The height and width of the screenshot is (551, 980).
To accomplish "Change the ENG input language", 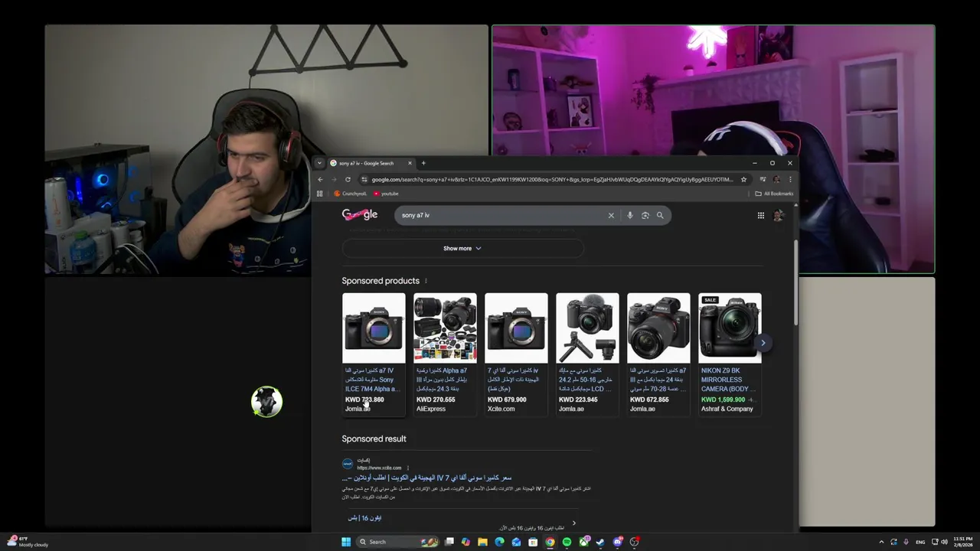I will click(920, 542).
